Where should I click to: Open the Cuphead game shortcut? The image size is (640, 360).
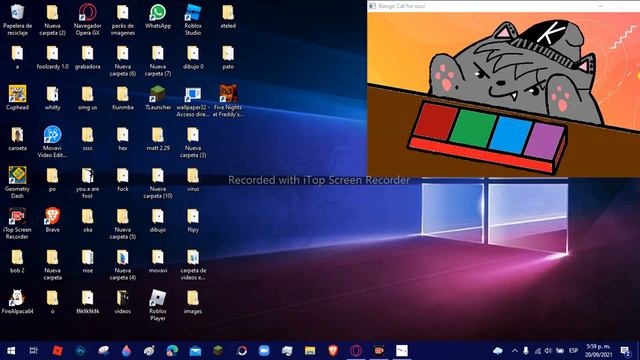click(17, 98)
